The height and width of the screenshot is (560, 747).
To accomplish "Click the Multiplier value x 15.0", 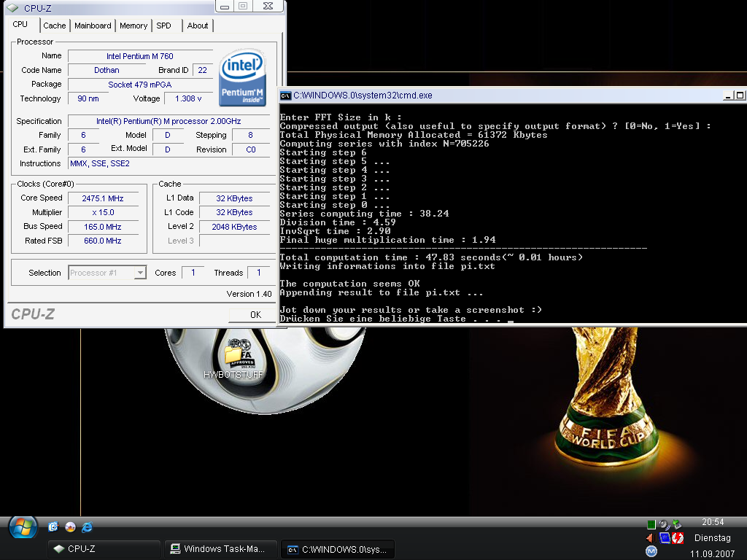I will (x=103, y=212).
